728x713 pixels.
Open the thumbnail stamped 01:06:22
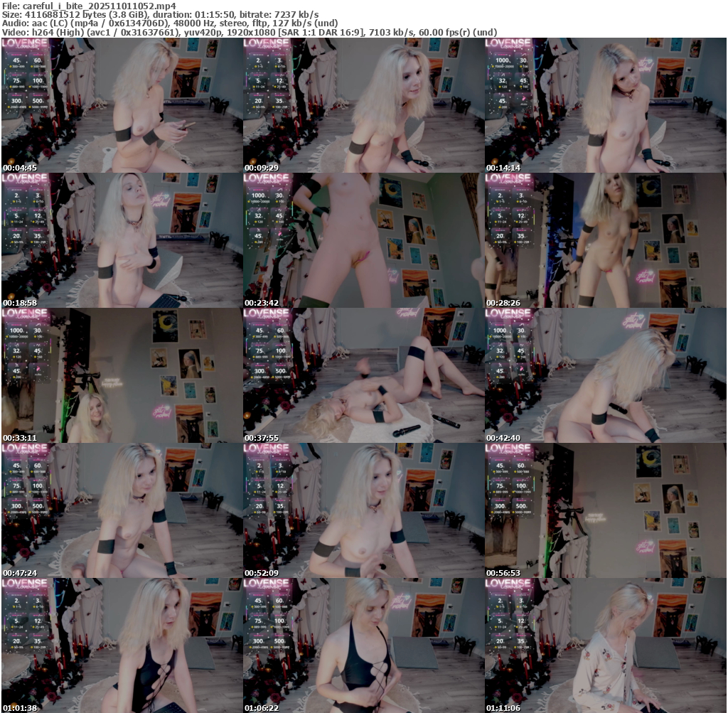tap(363, 645)
